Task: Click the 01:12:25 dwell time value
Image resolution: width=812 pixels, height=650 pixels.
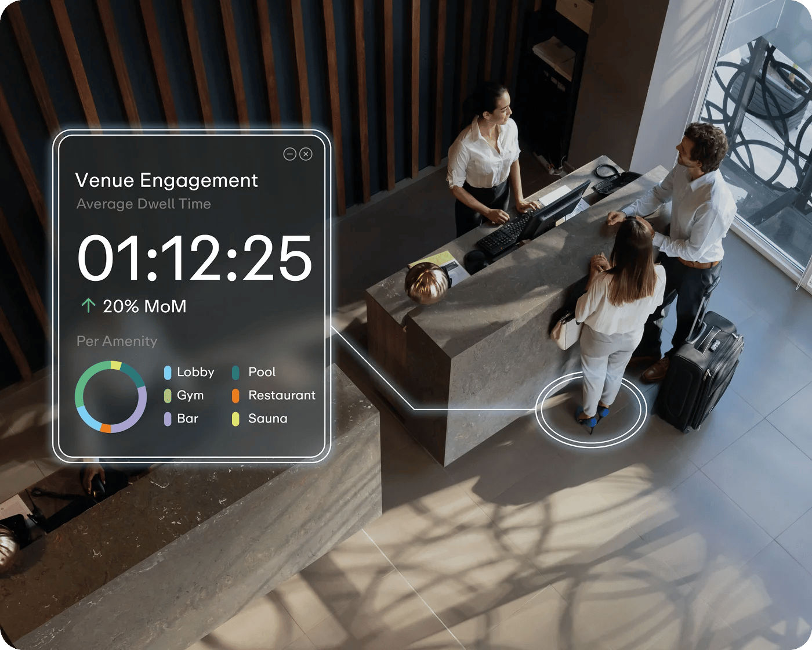Action: pyautogui.click(x=194, y=259)
